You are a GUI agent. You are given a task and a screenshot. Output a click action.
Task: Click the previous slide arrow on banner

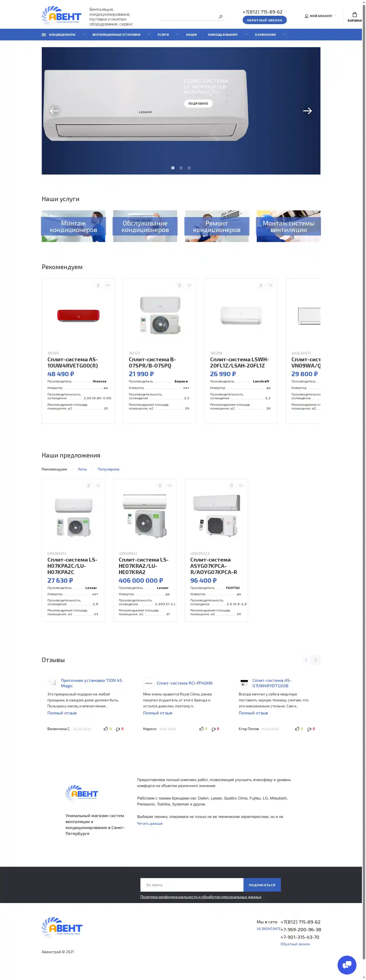(x=54, y=111)
